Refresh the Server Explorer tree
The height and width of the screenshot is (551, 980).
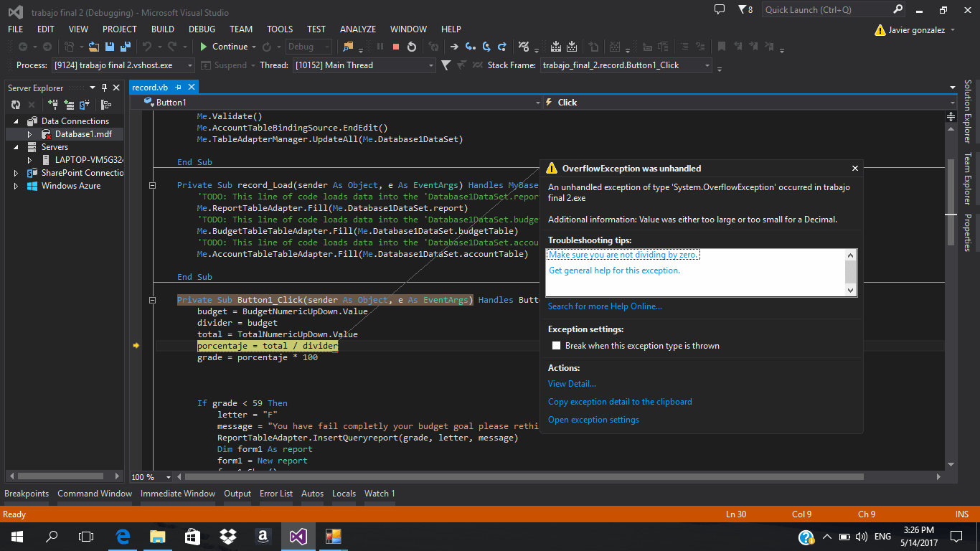tap(16, 105)
